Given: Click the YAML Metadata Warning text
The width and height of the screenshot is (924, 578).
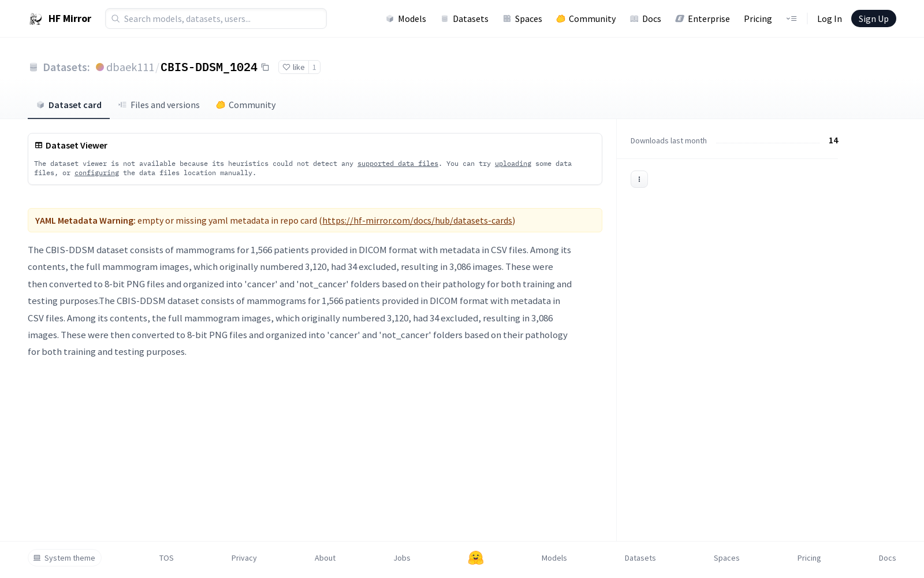Looking at the screenshot, I should [x=85, y=220].
